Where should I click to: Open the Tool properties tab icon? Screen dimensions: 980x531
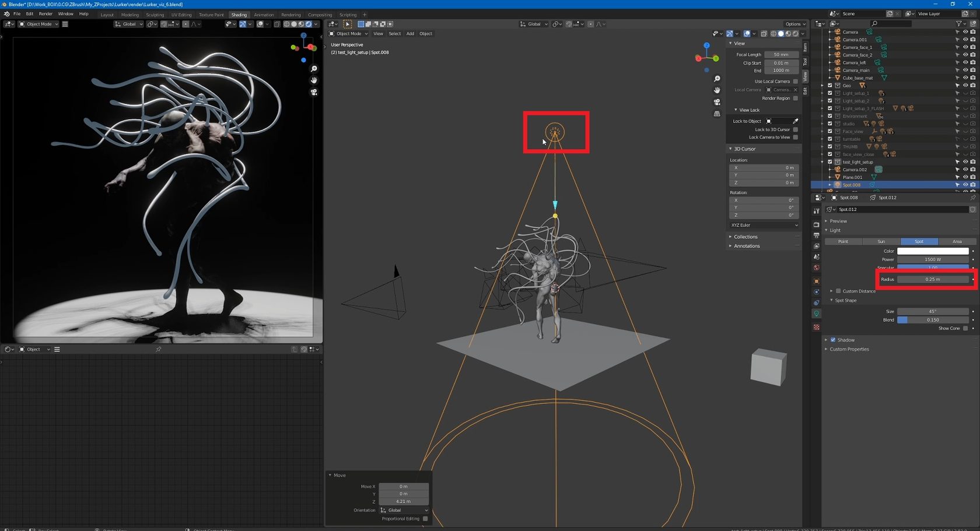[x=817, y=210]
